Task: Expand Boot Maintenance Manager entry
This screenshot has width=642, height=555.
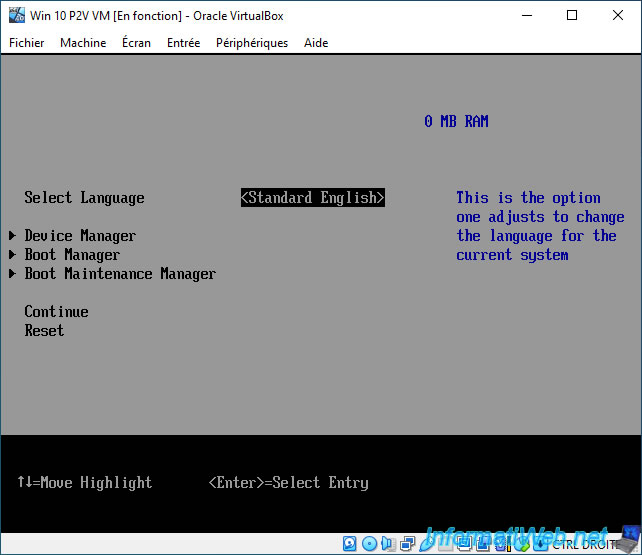Action: (120, 274)
